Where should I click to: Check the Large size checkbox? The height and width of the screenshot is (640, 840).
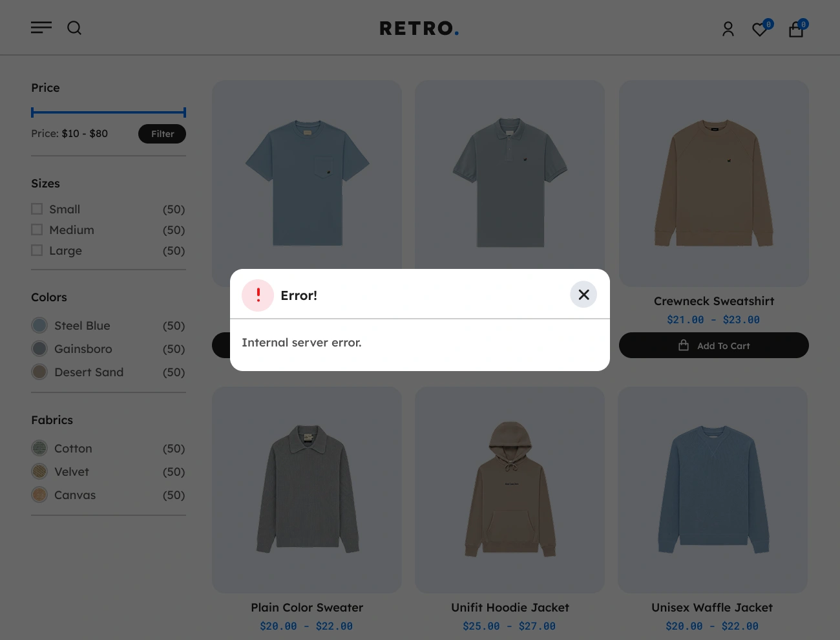tap(37, 250)
